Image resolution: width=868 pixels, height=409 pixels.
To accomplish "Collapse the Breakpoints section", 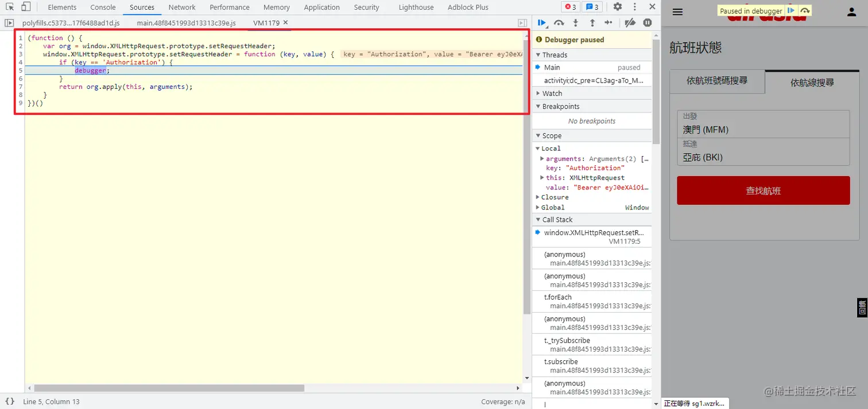I will tap(592, 107).
